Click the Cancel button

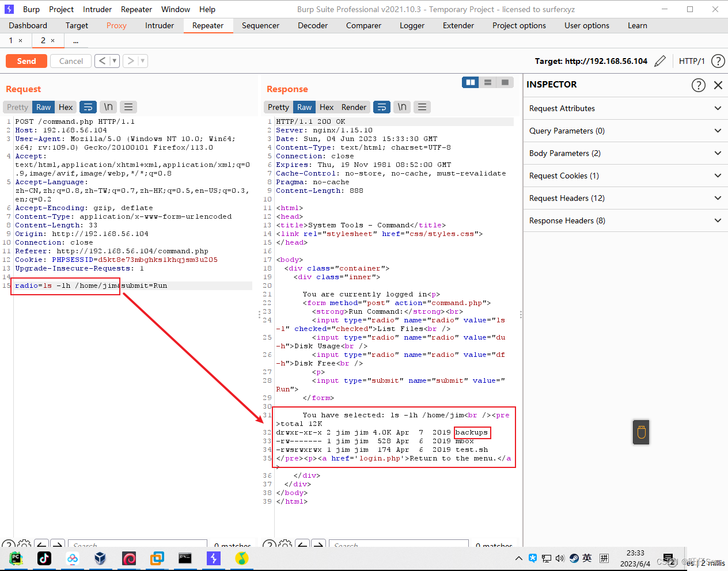pyautogui.click(x=71, y=61)
